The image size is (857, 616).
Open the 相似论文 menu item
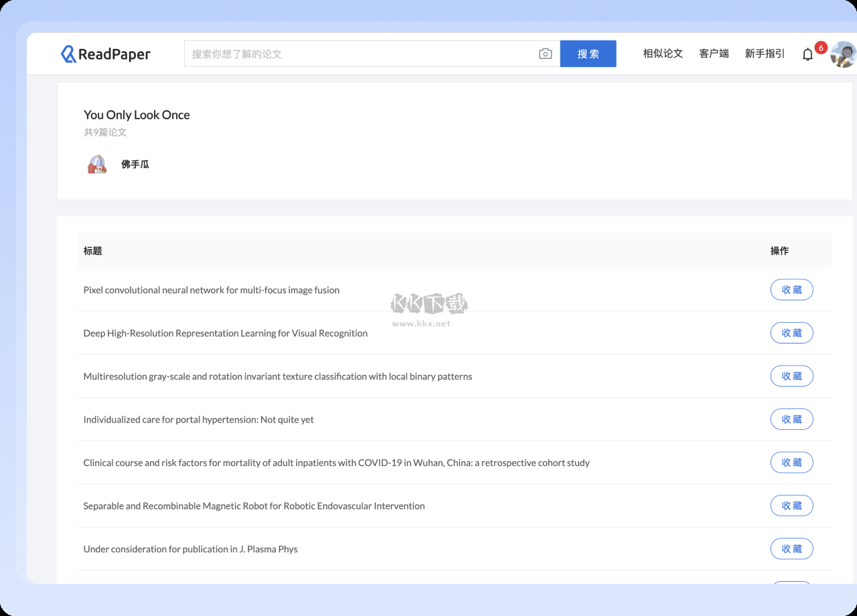click(x=663, y=54)
